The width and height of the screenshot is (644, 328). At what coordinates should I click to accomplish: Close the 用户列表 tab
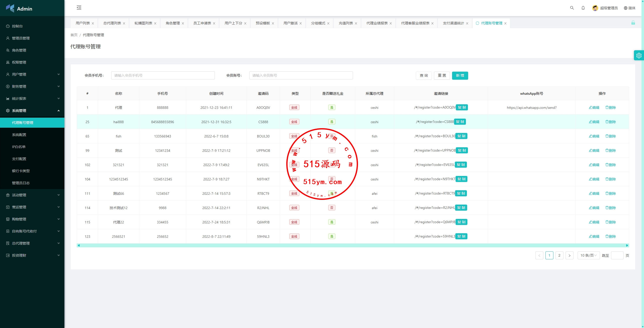click(93, 23)
